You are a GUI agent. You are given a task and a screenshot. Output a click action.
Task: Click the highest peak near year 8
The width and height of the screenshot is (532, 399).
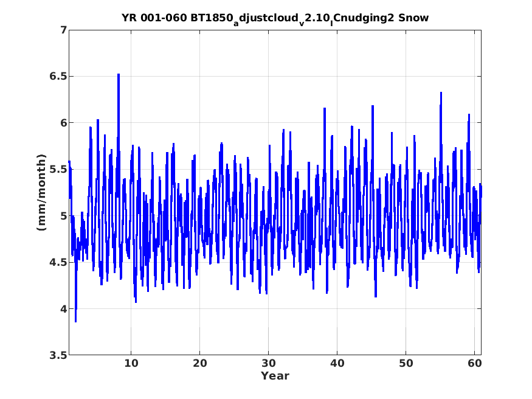point(119,74)
